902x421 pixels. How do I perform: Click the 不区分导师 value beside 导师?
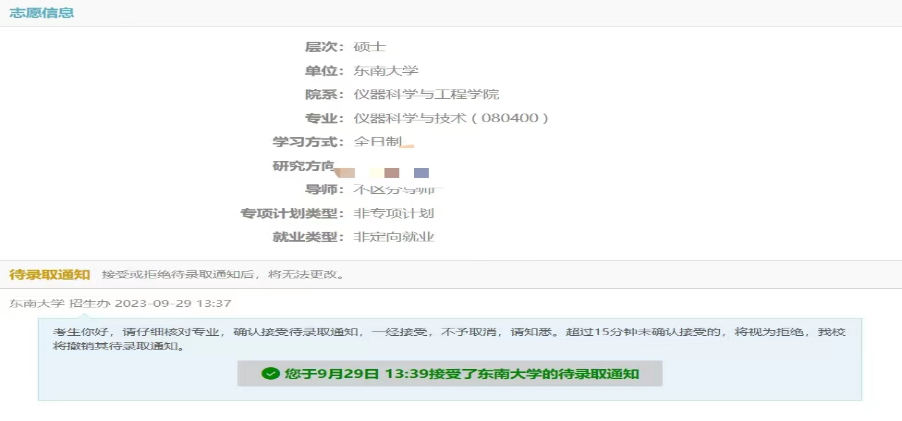[x=394, y=189]
